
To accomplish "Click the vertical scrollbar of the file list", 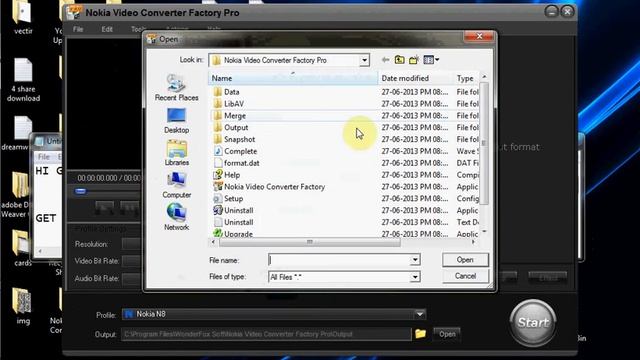I will (x=484, y=142).
